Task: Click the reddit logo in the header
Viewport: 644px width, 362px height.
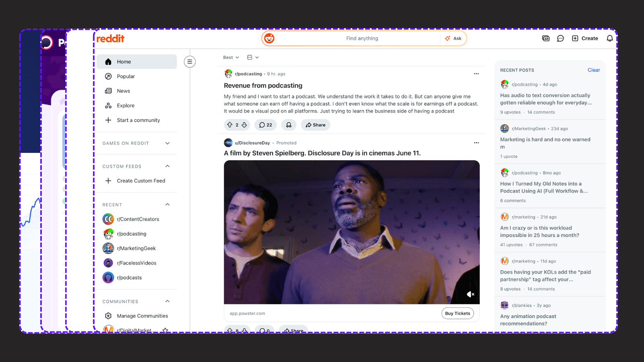Action: (x=110, y=39)
